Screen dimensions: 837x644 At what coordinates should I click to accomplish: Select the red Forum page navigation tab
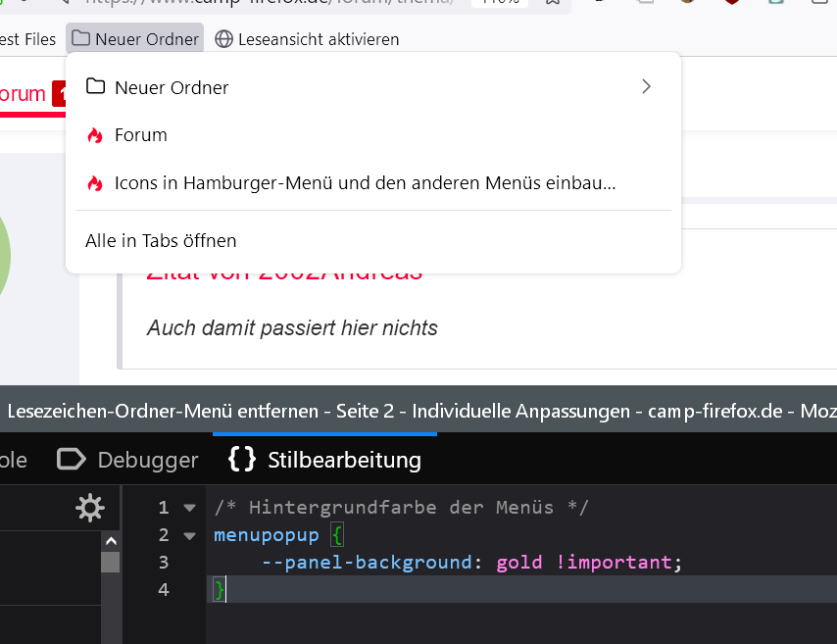pos(22,94)
